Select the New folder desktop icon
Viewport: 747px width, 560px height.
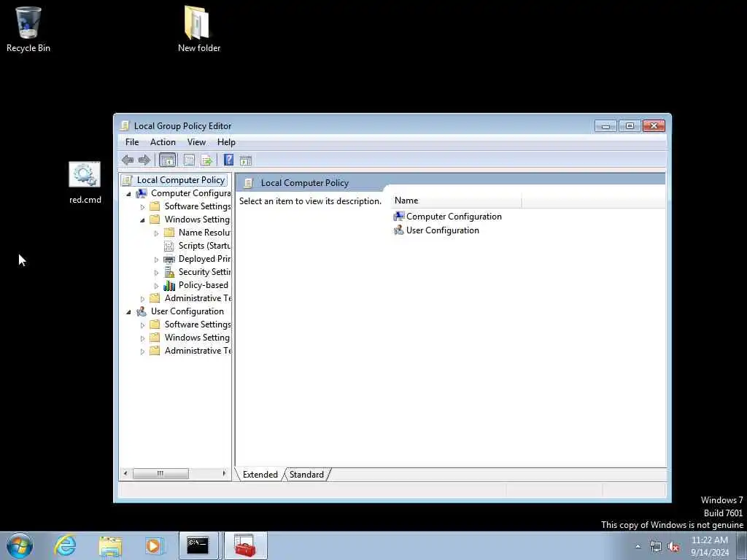click(198, 28)
